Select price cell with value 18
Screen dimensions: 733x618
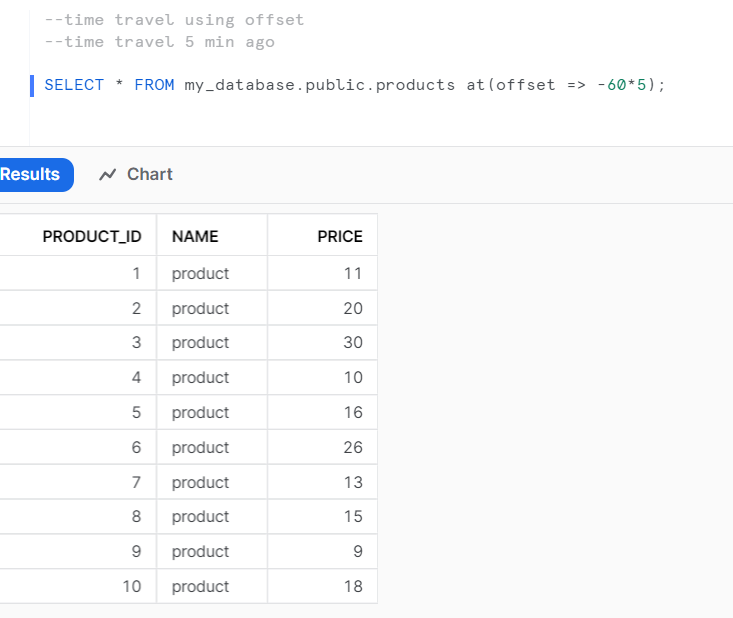tap(323, 586)
